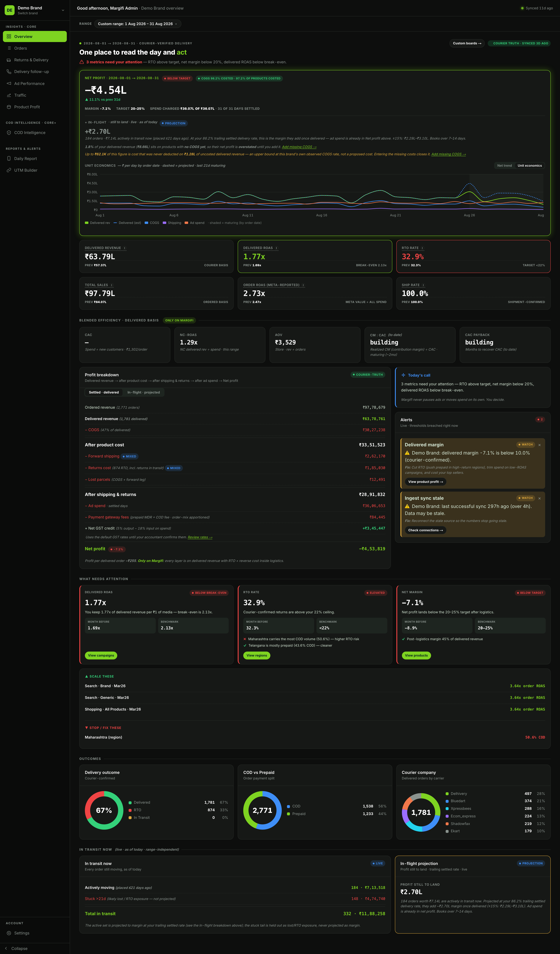The width and height of the screenshot is (560, 954).
Task: Click the Maharashtra (region) row
Action: pyautogui.click(x=315, y=737)
